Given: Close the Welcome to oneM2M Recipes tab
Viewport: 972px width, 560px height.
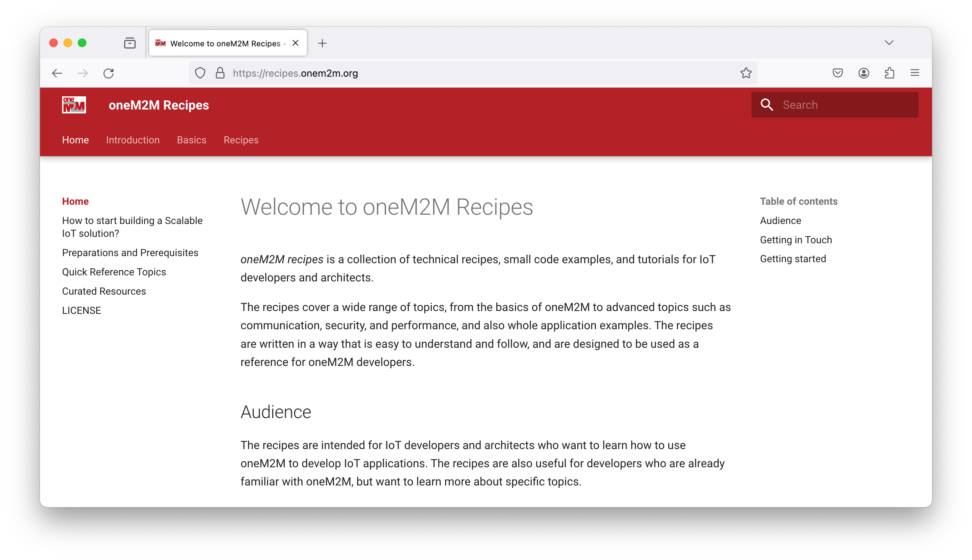Looking at the screenshot, I should [x=295, y=43].
